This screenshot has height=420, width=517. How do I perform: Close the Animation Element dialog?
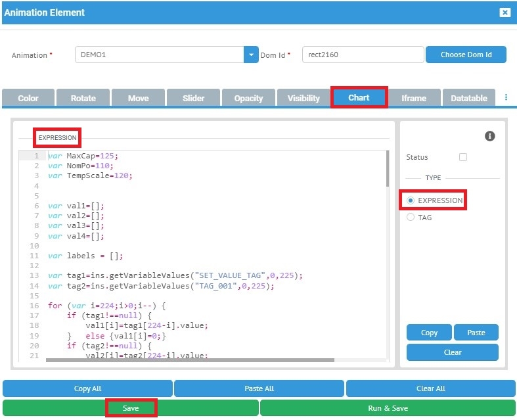coord(505,12)
